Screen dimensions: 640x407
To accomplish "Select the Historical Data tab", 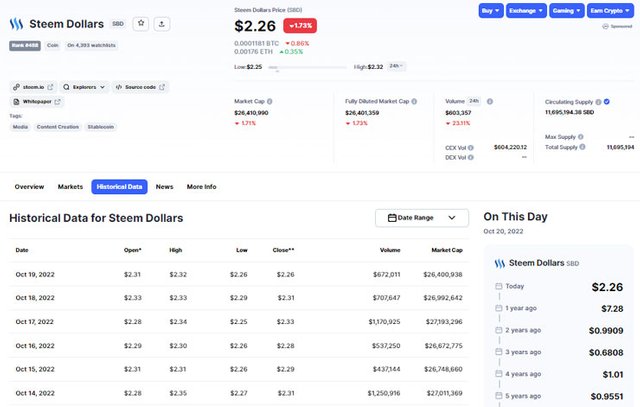I will coord(119,187).
